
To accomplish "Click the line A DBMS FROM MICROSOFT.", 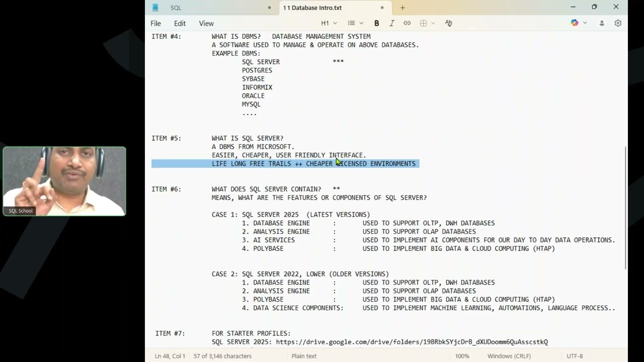I will 253,147.
